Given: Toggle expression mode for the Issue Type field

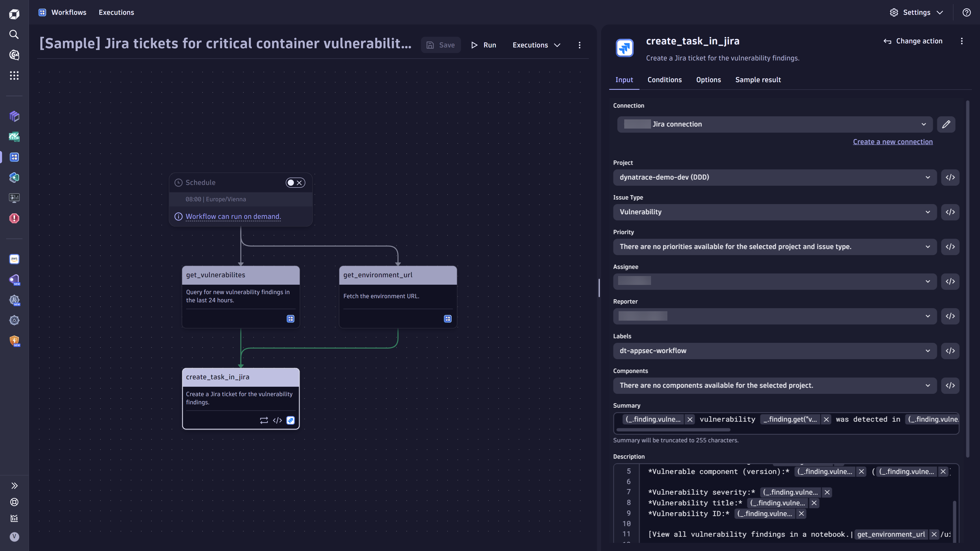Looking at the screenshot, I should [x=950, y=212].
